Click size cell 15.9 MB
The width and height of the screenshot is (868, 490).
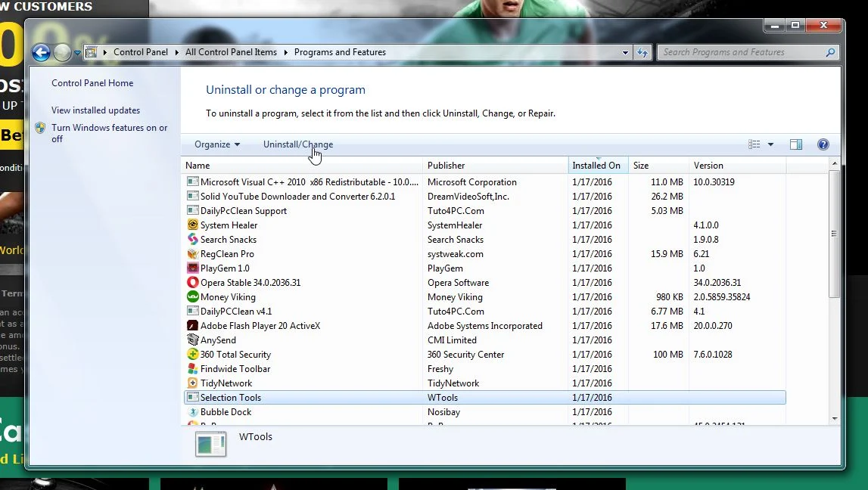pos(667,254)
